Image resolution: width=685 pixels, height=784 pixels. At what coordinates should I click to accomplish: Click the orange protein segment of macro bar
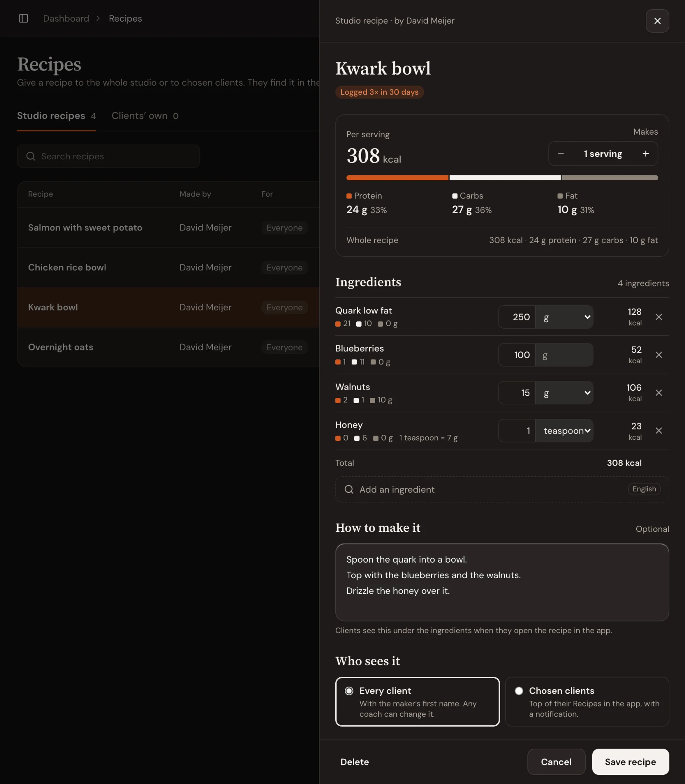click(x=397, y=178)
